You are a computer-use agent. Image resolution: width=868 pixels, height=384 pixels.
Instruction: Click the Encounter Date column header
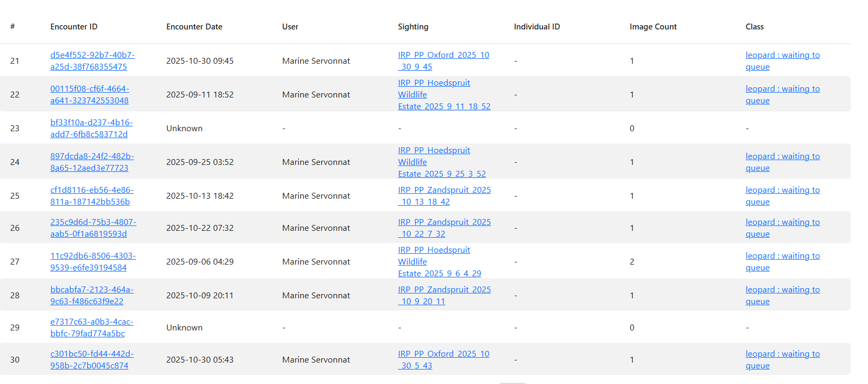194,27
